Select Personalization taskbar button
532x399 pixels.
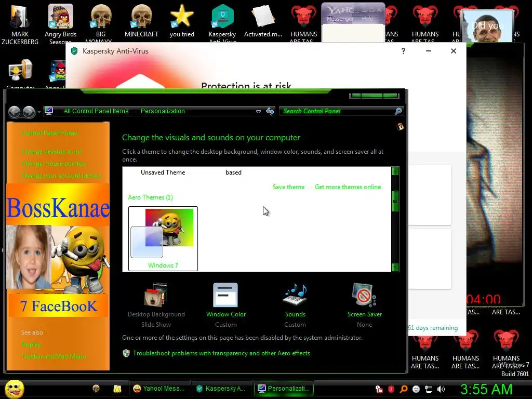284,389
